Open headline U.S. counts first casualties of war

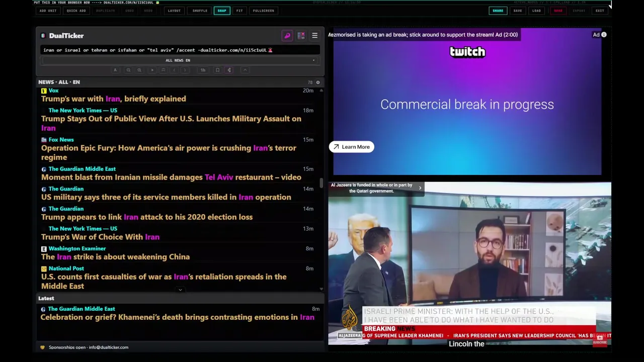pyautogui.click(x=164, y=281)
